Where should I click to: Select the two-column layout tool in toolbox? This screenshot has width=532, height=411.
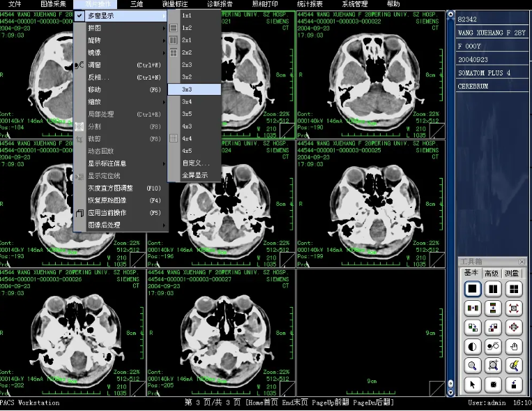[x=493, y=289]
